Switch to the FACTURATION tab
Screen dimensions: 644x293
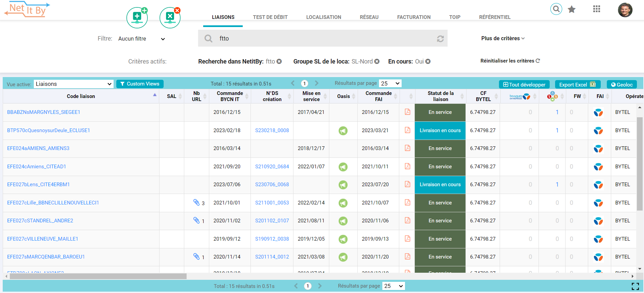[x=413, y=17]
